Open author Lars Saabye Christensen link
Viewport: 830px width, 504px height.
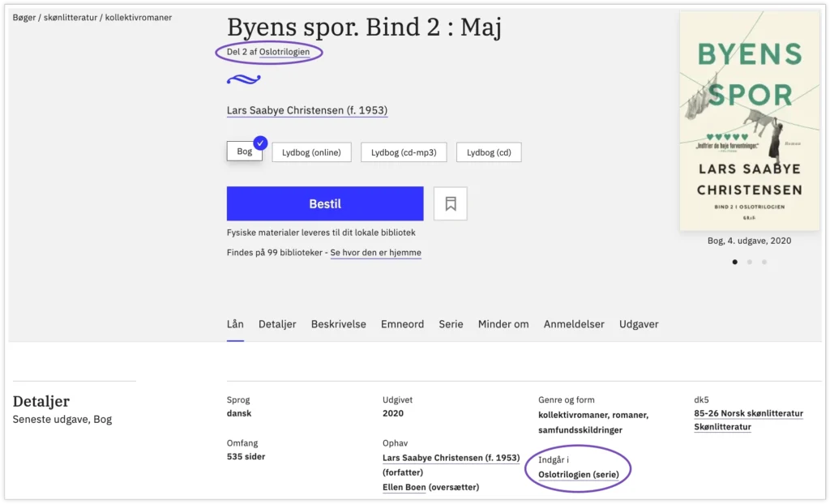307,111
